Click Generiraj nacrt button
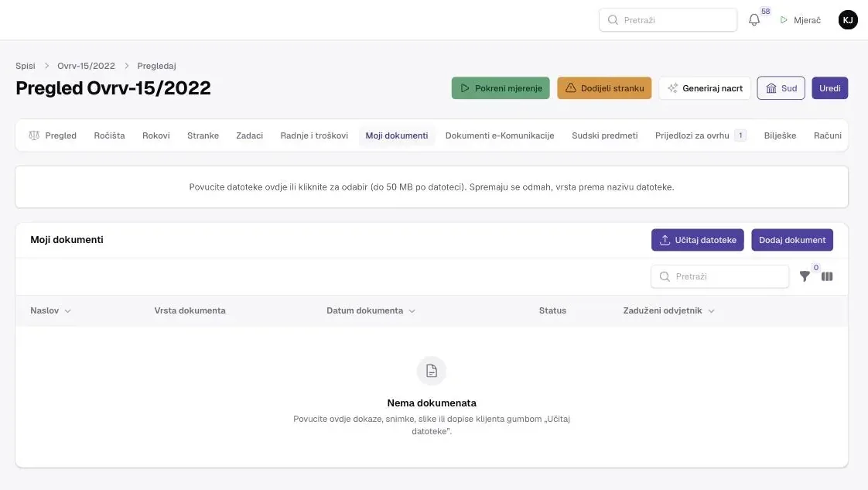This screenshot has width=868, height=490. 705,88
